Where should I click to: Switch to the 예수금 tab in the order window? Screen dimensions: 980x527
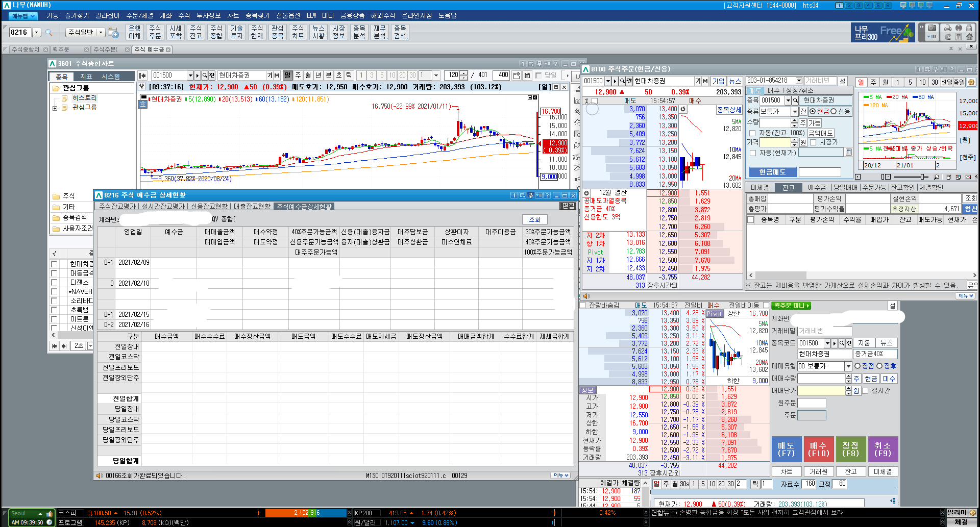(817, 187)
